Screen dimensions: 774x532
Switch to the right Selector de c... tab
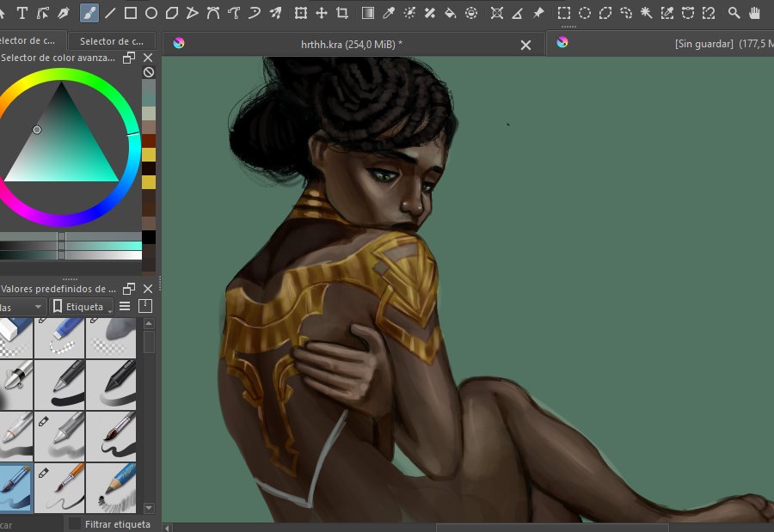point(112,41)
